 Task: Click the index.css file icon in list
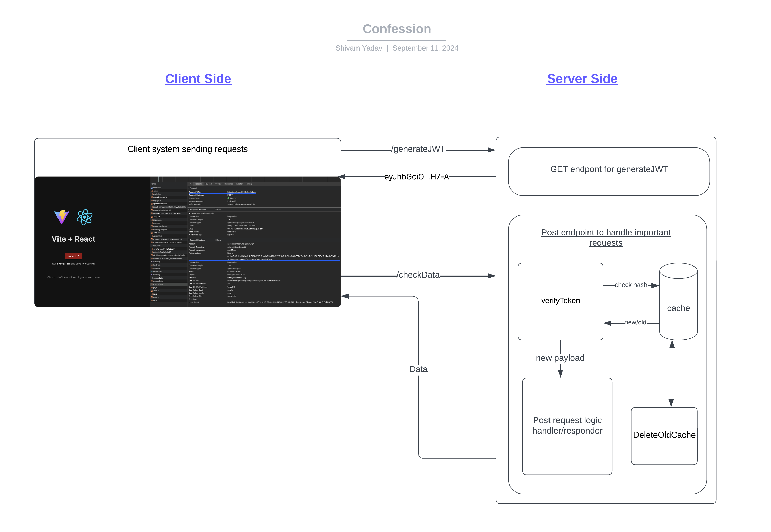point(152,220)
